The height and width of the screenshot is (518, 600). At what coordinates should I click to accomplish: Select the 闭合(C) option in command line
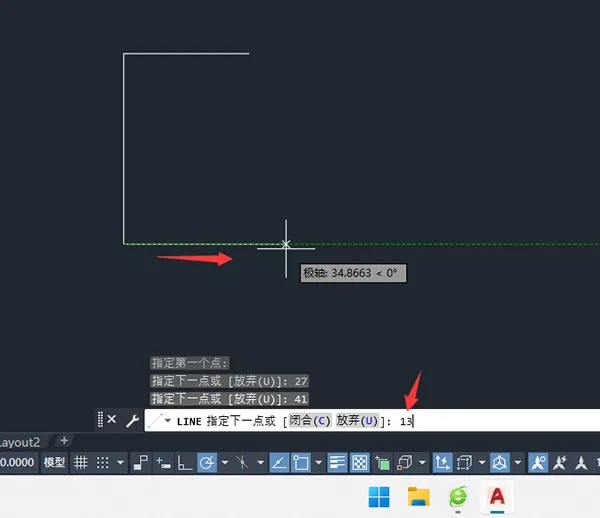(310, 421)
